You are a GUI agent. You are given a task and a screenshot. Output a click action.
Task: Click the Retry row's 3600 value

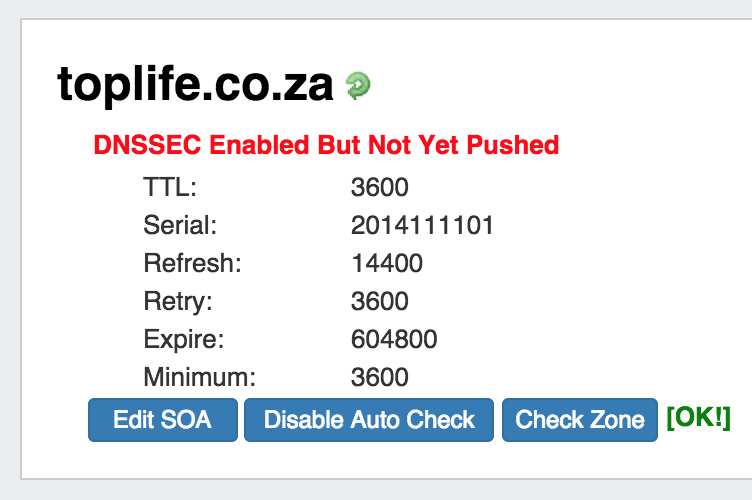point(380,302)
